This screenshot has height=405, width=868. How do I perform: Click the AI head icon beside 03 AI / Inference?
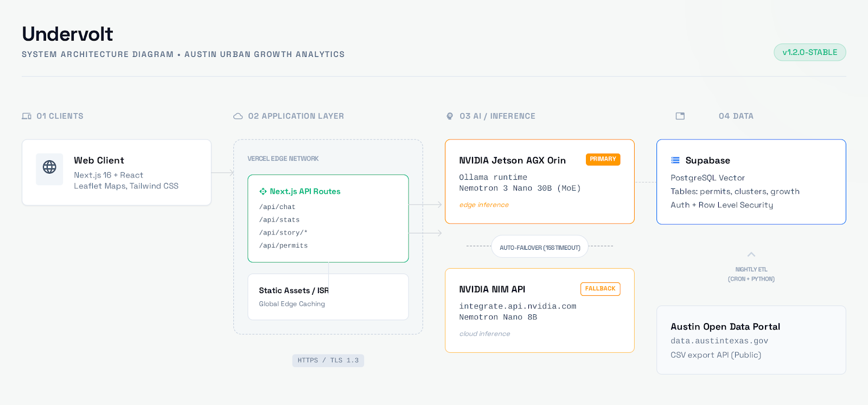click(450, 116)
